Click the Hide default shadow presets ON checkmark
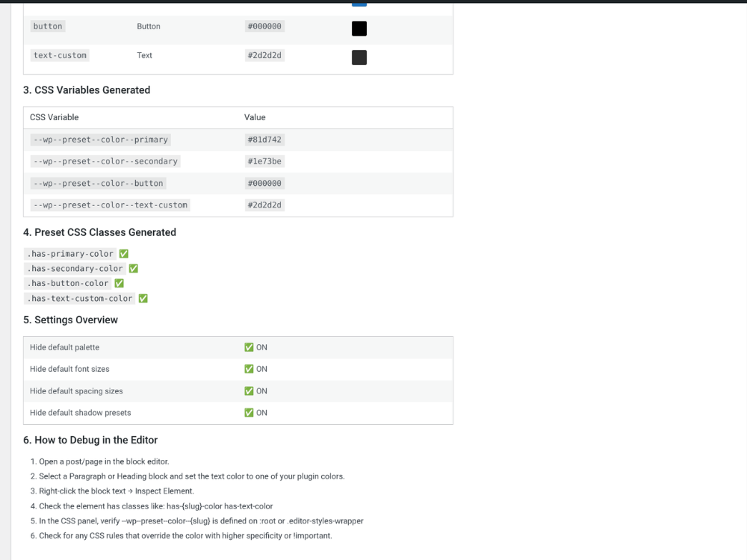This screenshot has height=560, width=747. (249, 413)
